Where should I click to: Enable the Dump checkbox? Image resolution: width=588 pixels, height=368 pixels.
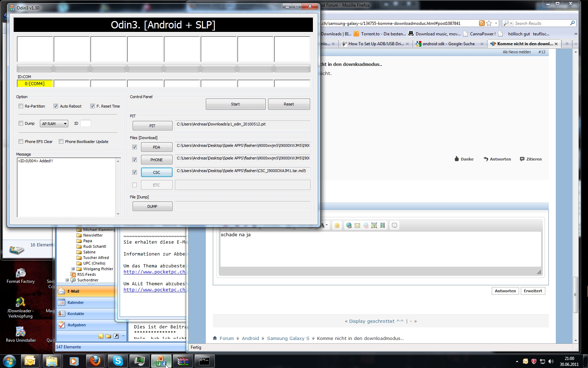point(21,123)
